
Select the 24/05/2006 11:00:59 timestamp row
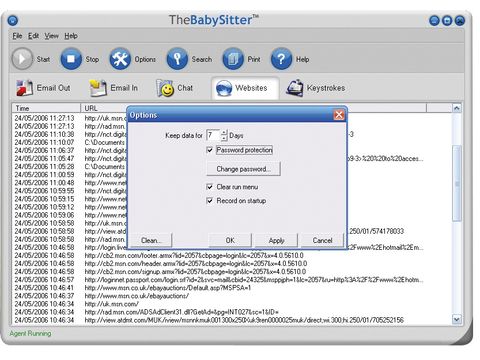click(x=44, y=175)
